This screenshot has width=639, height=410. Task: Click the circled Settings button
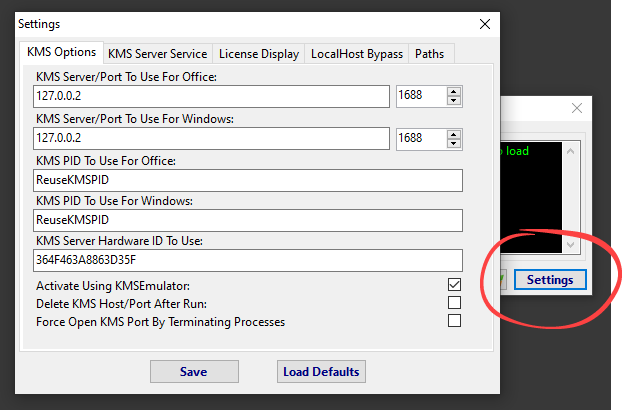[550, 280]
